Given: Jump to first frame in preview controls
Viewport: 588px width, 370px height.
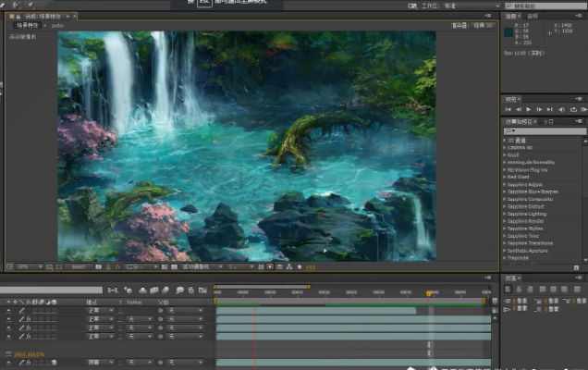Looking at the screenshot, I should click(x=508, y=109).
